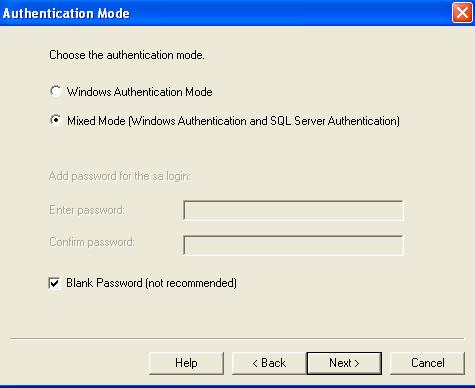
Task: Go to previous step with Back
Action: click(x=269, y=363)
